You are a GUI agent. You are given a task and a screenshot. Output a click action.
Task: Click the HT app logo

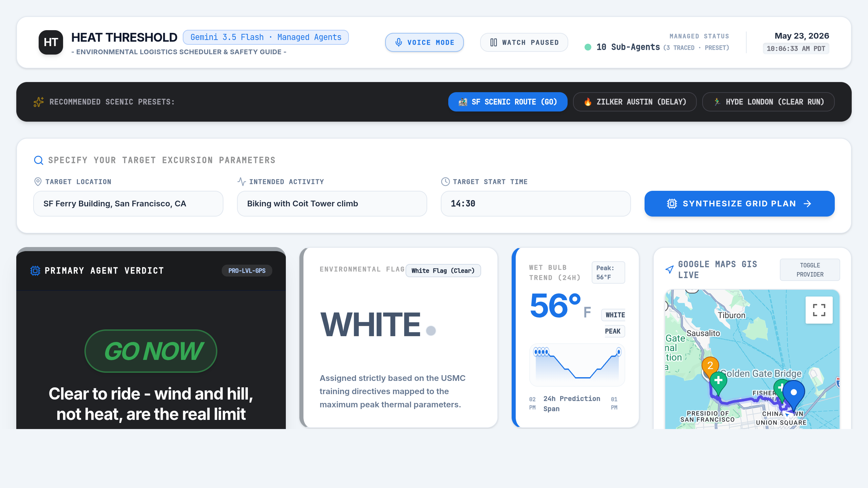51,42
